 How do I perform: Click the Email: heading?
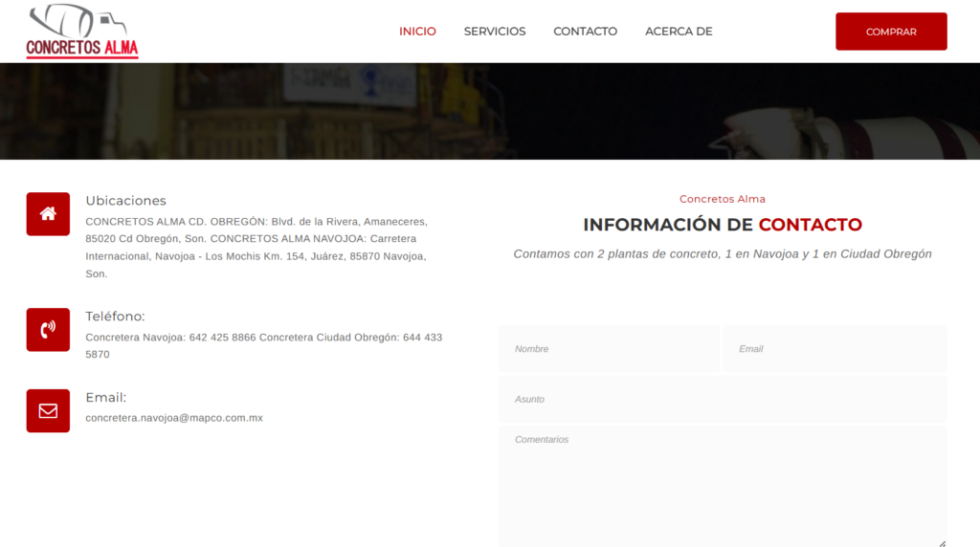click(105, 397)
